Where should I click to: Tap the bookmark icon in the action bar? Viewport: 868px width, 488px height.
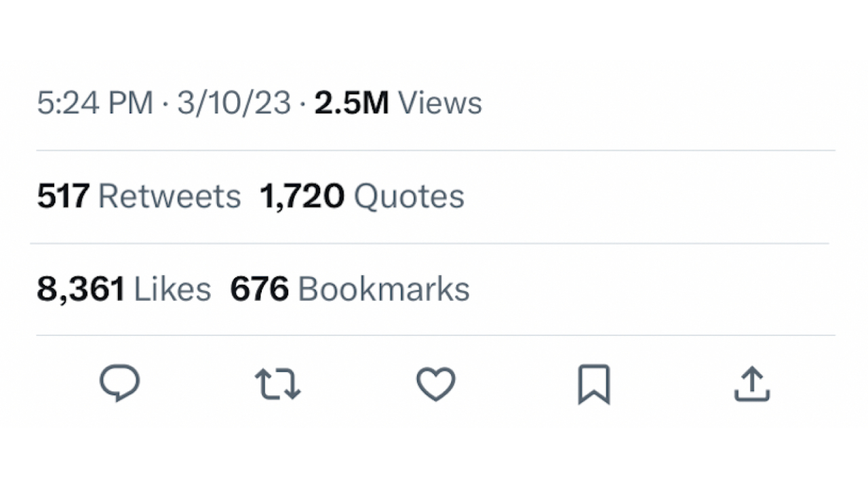[593, 384]
